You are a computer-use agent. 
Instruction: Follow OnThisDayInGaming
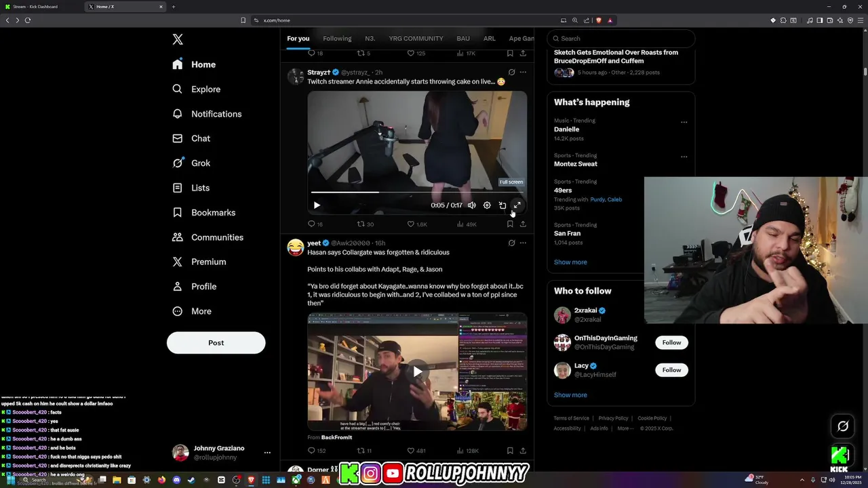coord(671,343)
